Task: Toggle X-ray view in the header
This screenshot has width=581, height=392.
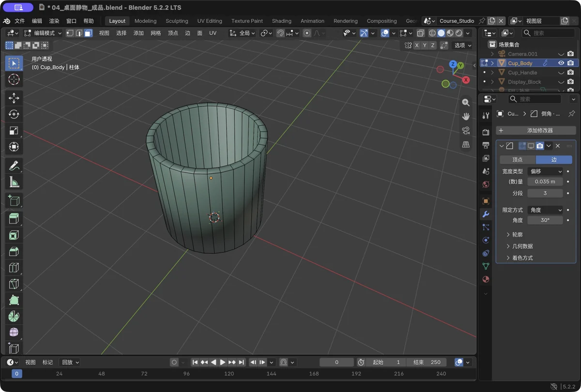Action: point(420,33)
